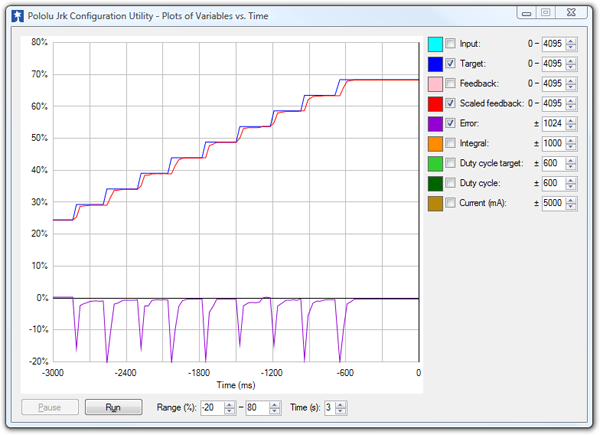Increase the Current (mA) range spinner
Screen dimensions: 600x435
(571, 200)
